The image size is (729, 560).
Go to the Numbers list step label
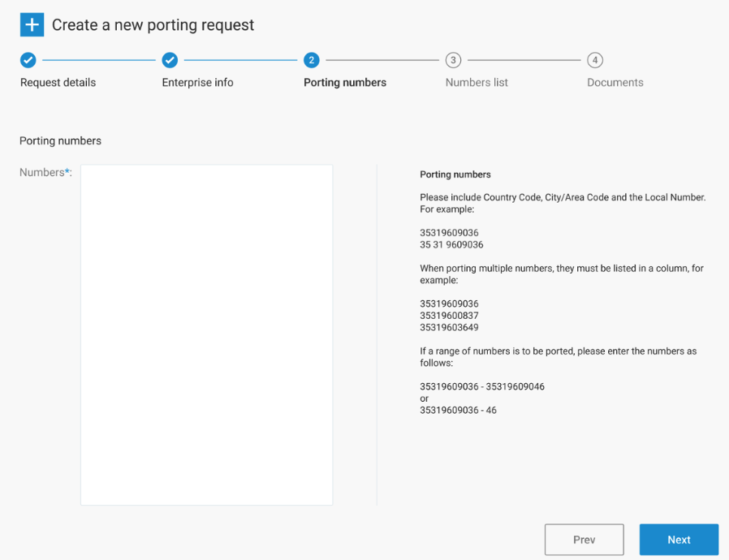coord(477,82)
